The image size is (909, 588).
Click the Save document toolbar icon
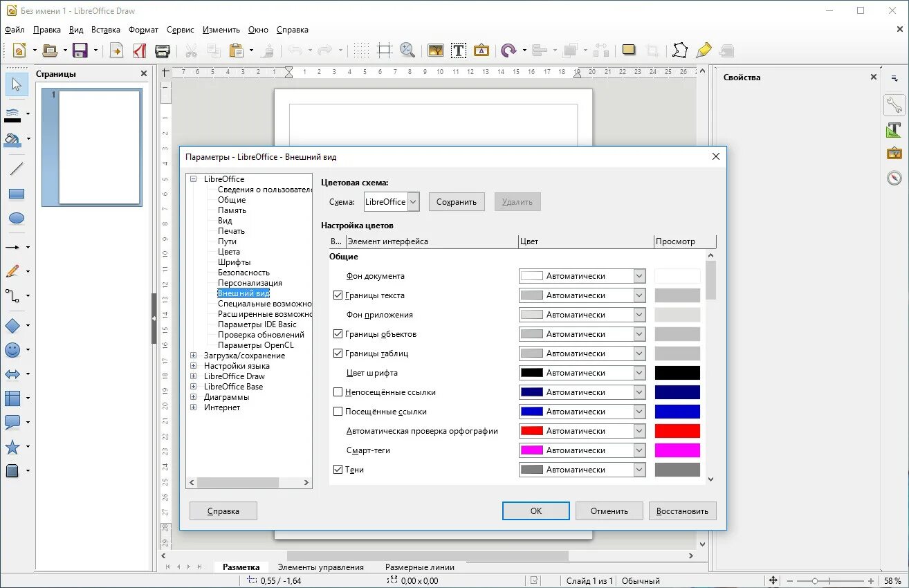pyautogui.click(x=80, y=50)
